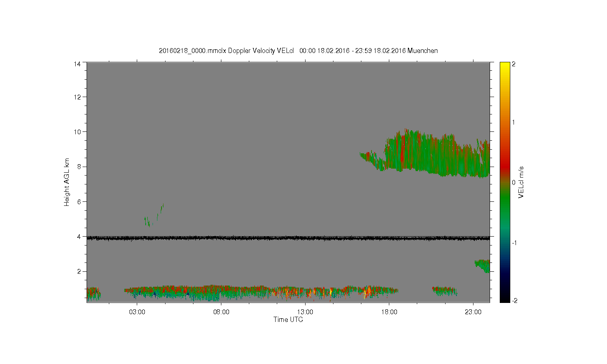Click the height axis label '8'

(79, 167)
